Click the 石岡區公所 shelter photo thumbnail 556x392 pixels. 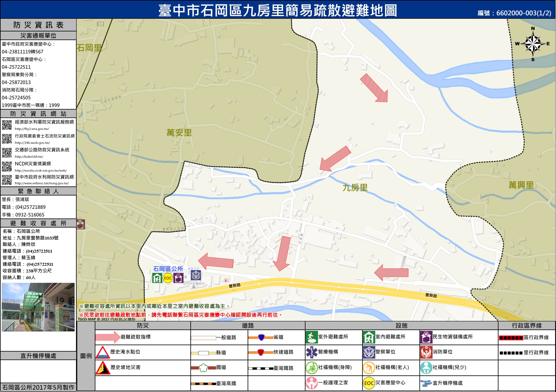pyautogui.click(x=38, y=307)
